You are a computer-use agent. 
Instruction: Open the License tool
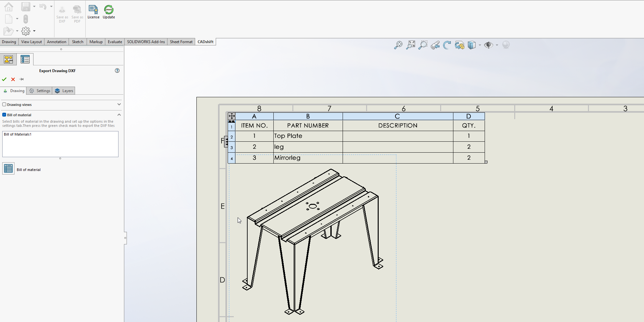tap(93, 12)
